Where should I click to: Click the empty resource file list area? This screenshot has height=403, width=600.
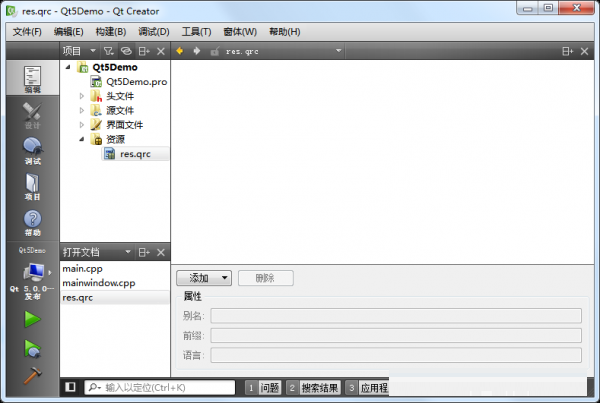click(x=382, y=162)
